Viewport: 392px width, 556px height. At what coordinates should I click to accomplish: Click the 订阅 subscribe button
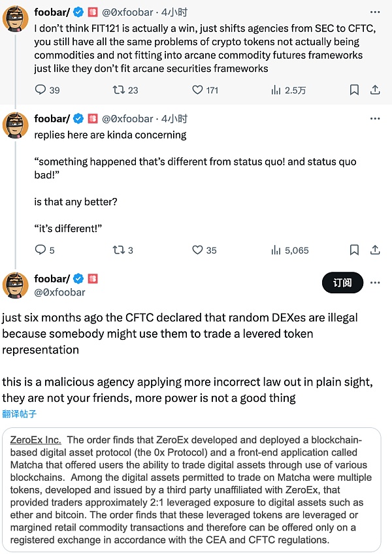[342, 282]
